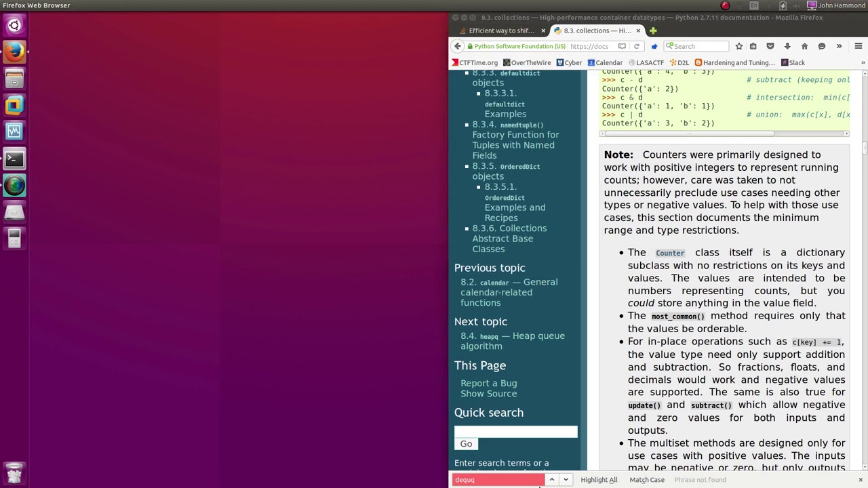The image size is (868, 488).
Task: Open the 'Report a Bug' link
Action: [488, 383]
